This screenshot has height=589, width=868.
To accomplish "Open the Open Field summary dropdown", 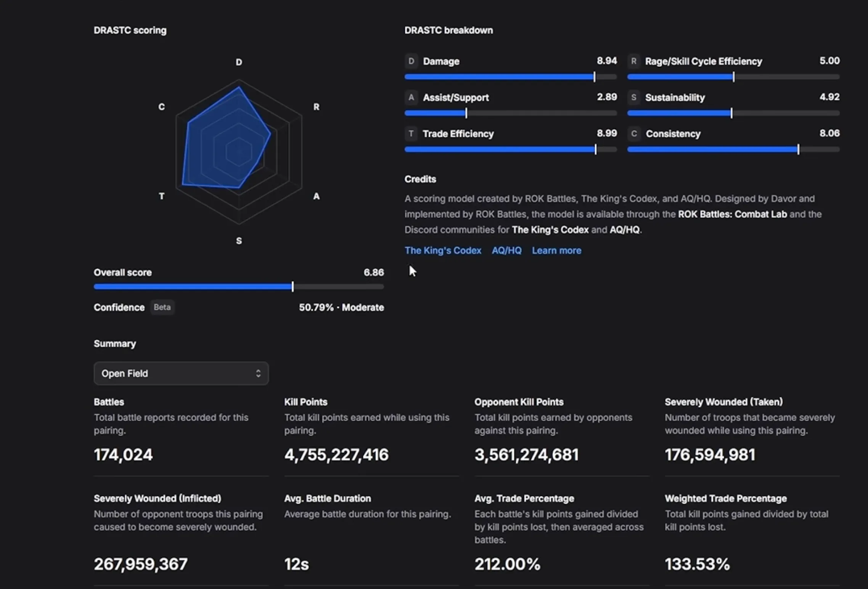I will [181, 373].
